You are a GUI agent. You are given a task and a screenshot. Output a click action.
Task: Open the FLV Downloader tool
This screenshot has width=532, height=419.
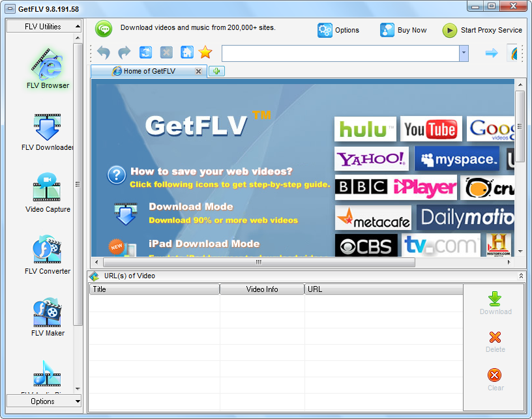coord(47,130)
